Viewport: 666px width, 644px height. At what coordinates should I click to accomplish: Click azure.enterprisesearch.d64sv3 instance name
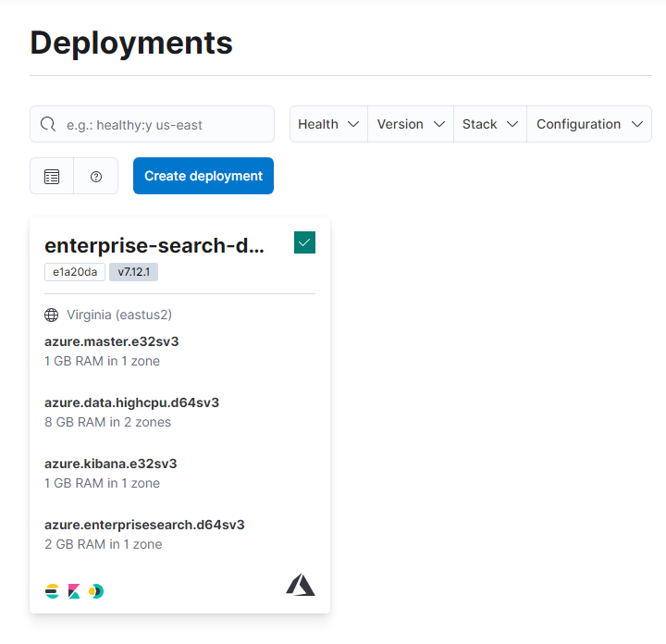[144, 525]
